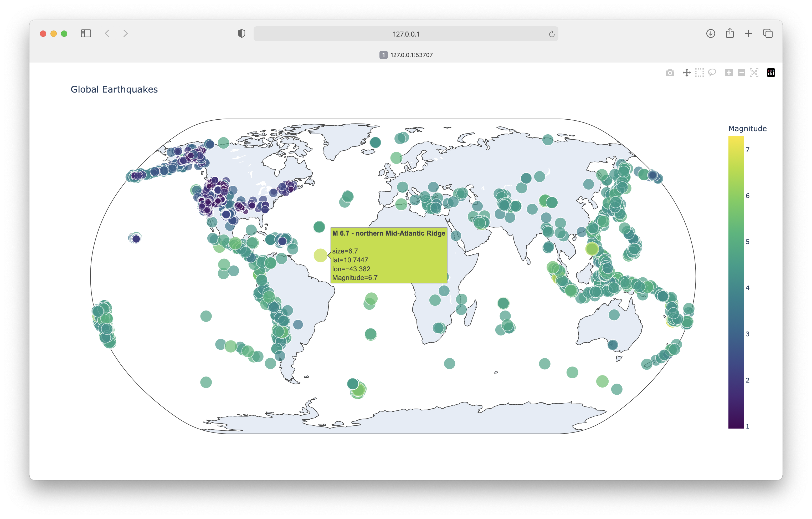
Task: Click the yellow M 6.7 Mid-Atlantic Ridge marker
Action: click(320, 256)
